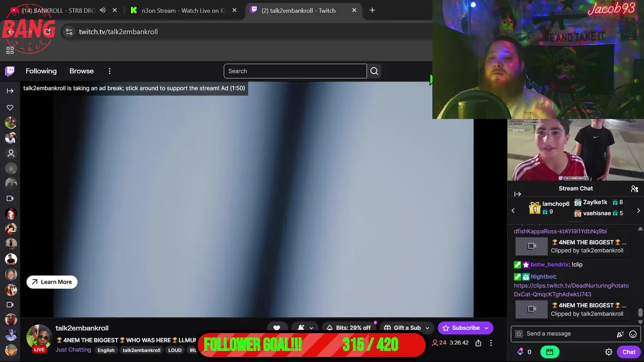The height and width of the screenshot is (362, 644).
Task: Click the search magnifier button
Action: point(374,71)
